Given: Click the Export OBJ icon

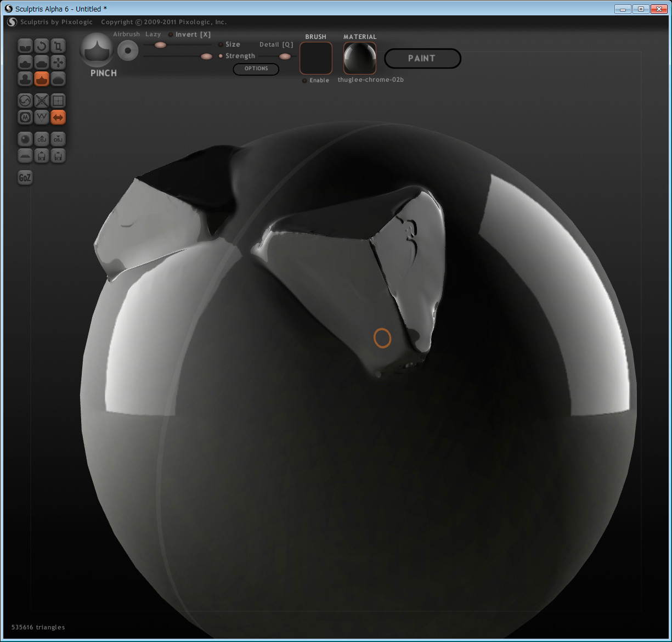Looking at the screenshot, I should [x=58, y=139].
